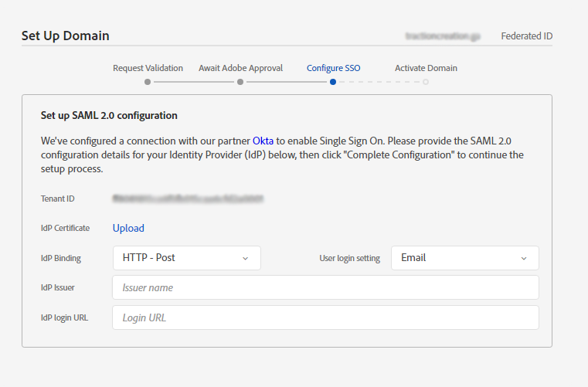Expand the IdP Binding chevron arrow
The width and height of the screenshot is (588, 387).
click(x=246, y=258)
